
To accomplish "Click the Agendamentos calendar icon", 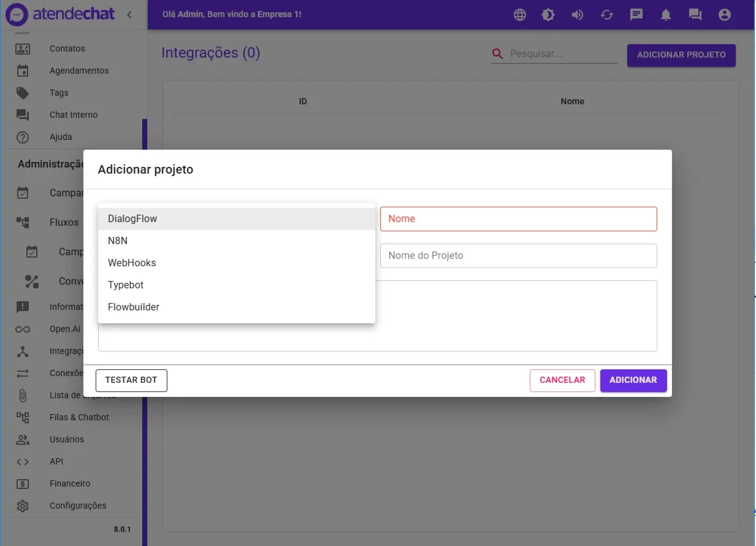I will click(x=23, y=71).
